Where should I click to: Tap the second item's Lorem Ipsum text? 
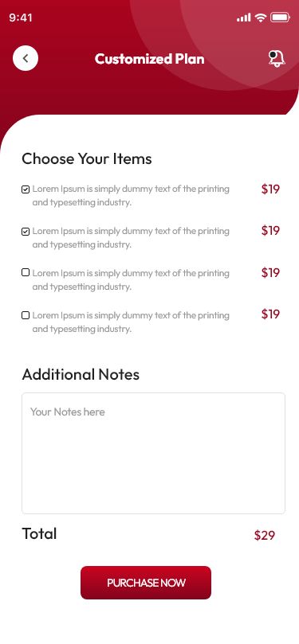tap(131, 237)
